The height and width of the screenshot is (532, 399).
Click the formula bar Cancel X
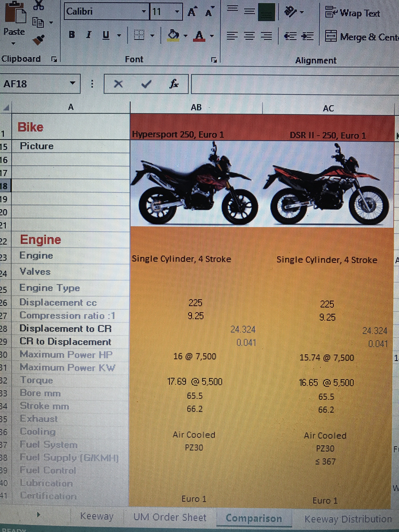coord(118,84)
